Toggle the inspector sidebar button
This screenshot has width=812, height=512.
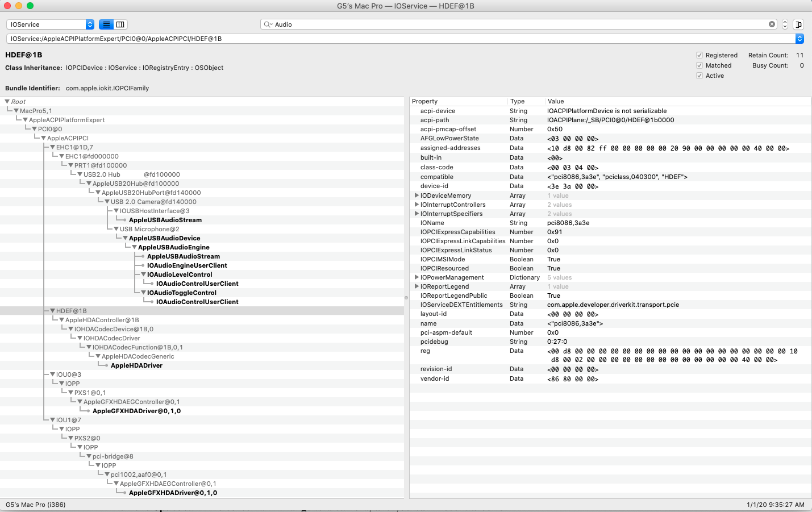tap(798, 24)
